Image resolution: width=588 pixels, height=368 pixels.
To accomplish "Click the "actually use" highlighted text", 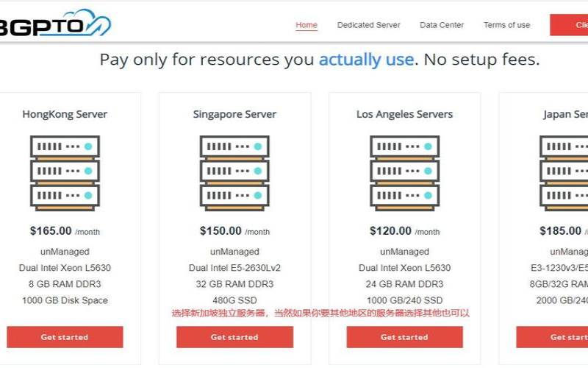I will point(365,60).
